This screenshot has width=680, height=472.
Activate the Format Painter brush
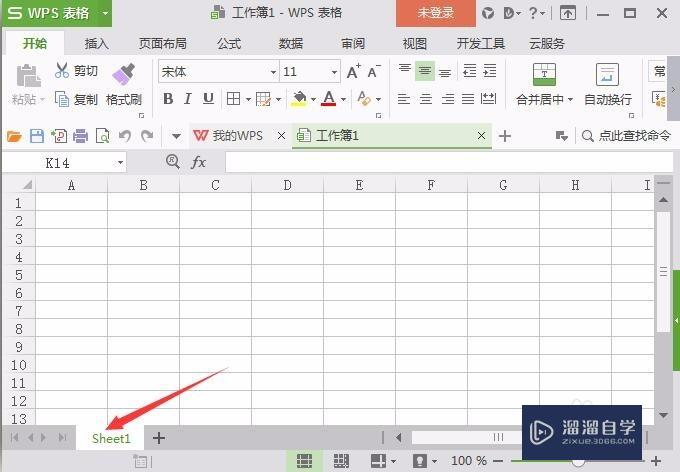pos(124,74)
